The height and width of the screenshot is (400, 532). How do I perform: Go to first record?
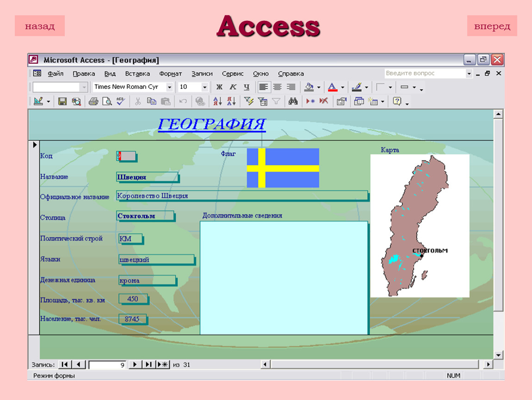pos(64,364)
